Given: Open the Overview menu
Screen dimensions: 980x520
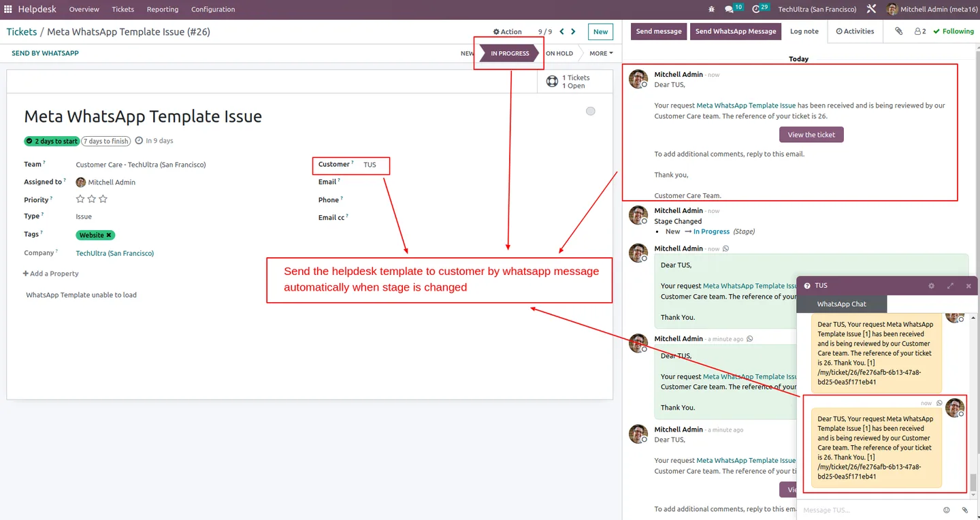Looking at the screenshot, I should (84, 10).
